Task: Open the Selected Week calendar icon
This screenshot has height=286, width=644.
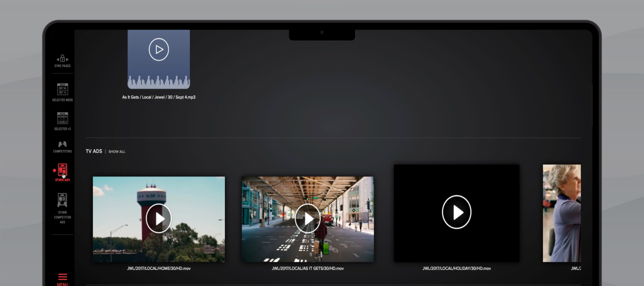Action: pyautogui.click(x=63, y=89)
